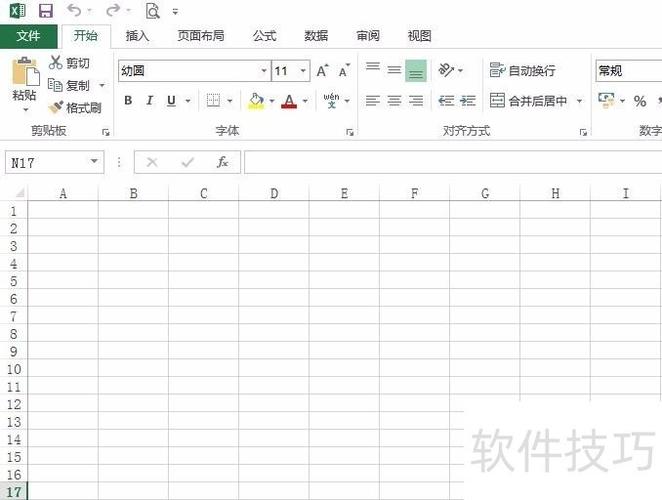Open the 文件 tab
The image size is (662, 500).
[29, 36]
